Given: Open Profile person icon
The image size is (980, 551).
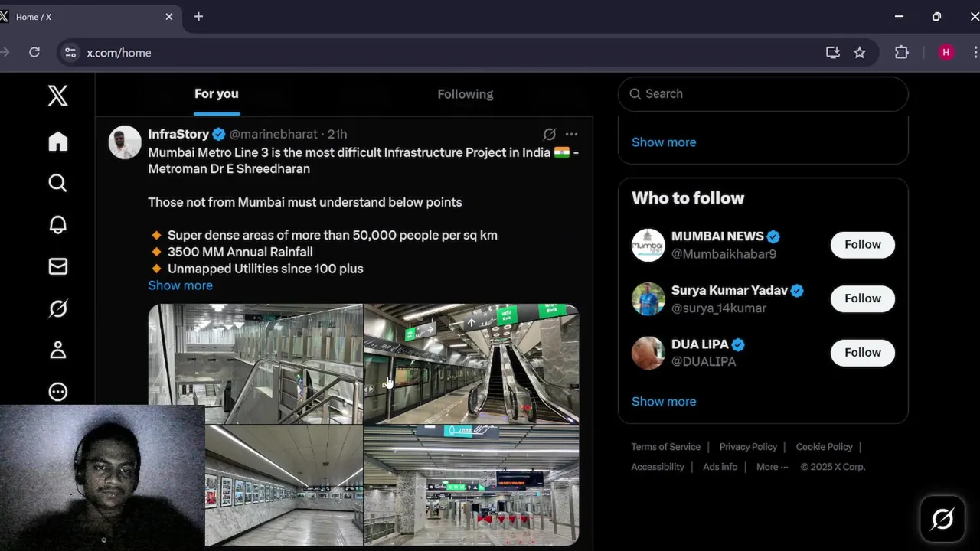Looking at the screenshot, I should [x=57, y=350].
